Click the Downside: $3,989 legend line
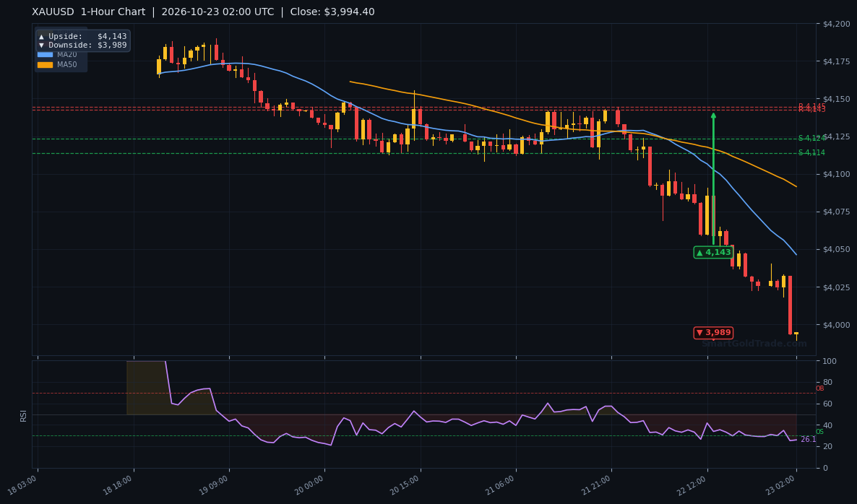 pos(82,45)
